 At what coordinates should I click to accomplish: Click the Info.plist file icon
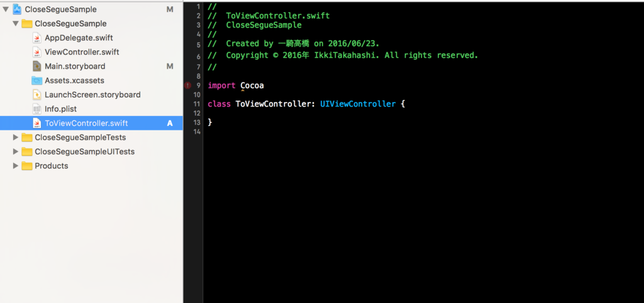coord(37,109)
